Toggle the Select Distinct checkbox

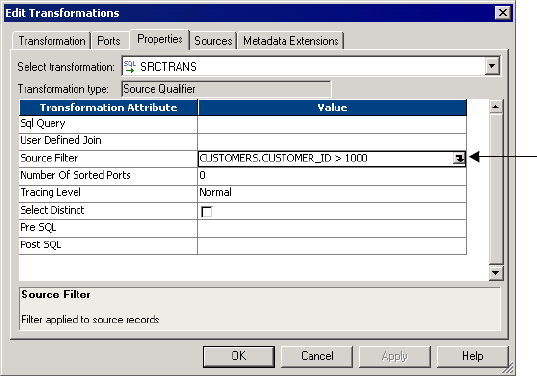tap(207, 211)
